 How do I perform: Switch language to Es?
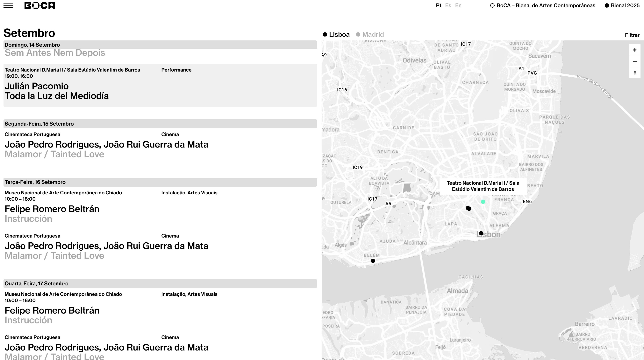(x=448, y=5)
